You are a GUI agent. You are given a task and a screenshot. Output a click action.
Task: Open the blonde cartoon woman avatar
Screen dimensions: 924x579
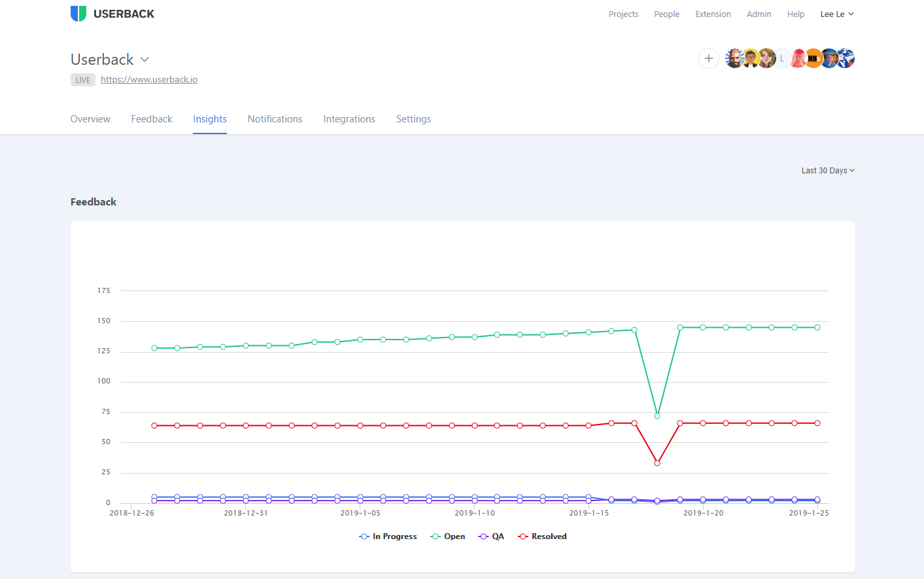[x=766, y=58]
